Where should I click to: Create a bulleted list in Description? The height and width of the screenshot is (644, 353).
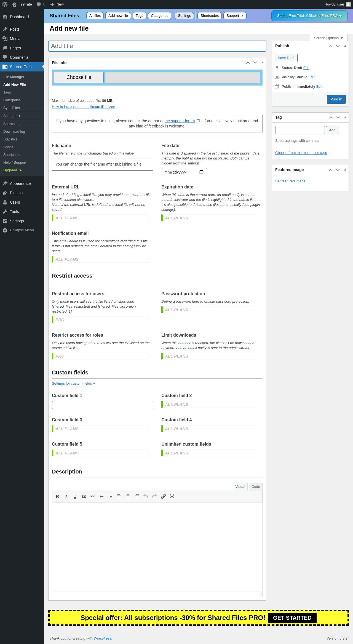(101, 496)
